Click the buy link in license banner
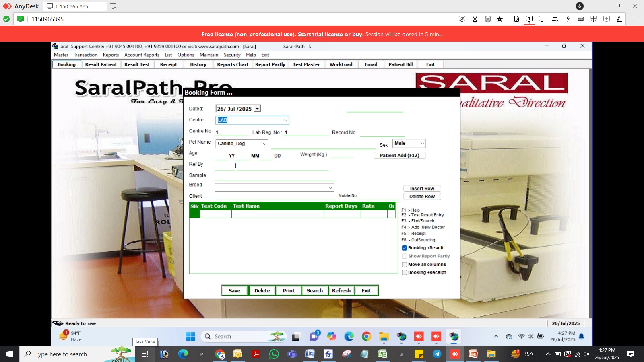The image size is (644, 362). tap(357, 35)
